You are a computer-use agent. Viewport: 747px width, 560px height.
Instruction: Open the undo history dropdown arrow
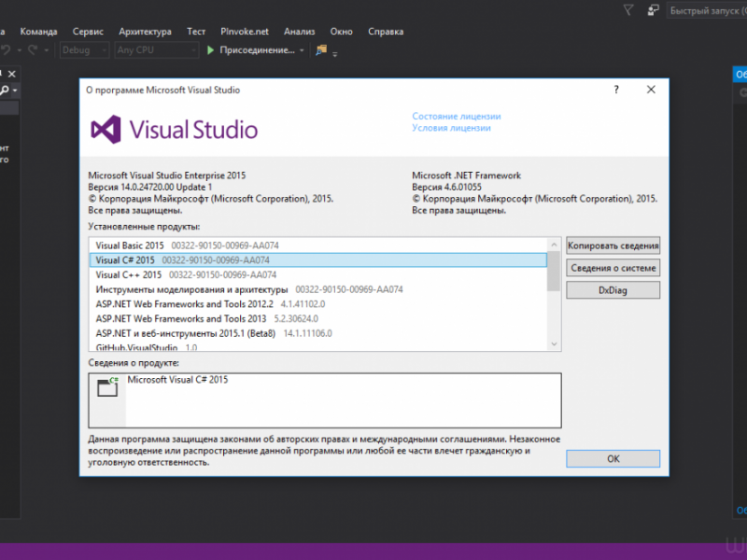[19, 50]
